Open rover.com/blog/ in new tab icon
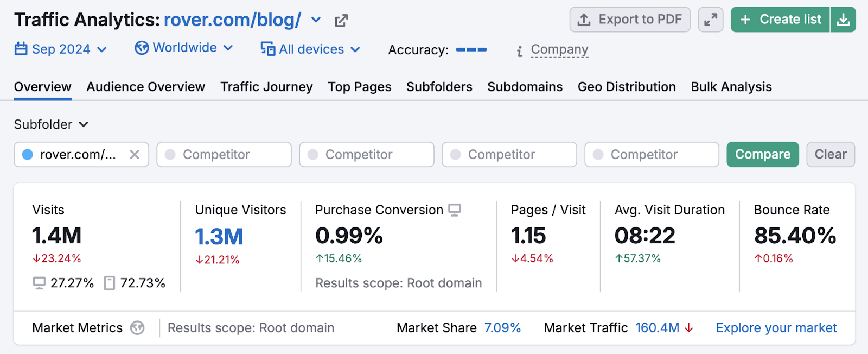The width and height of the screenshot is (868, 354). [x=341, y=21]
